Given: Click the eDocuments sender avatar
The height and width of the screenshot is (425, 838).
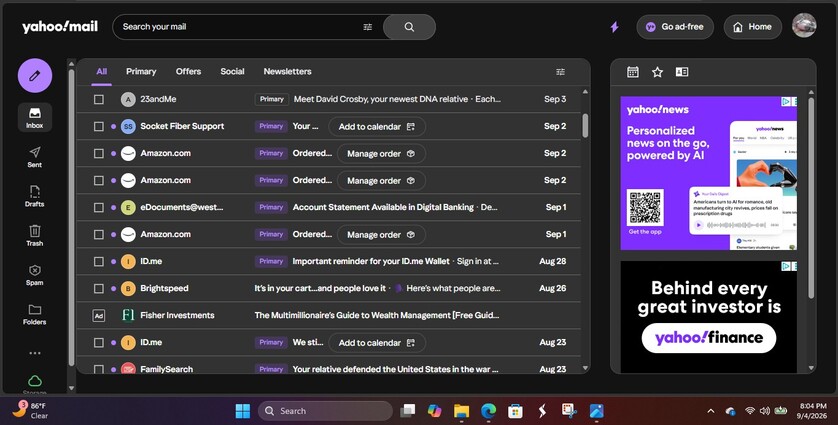Looking at the screenshot, I should (128, 207).
